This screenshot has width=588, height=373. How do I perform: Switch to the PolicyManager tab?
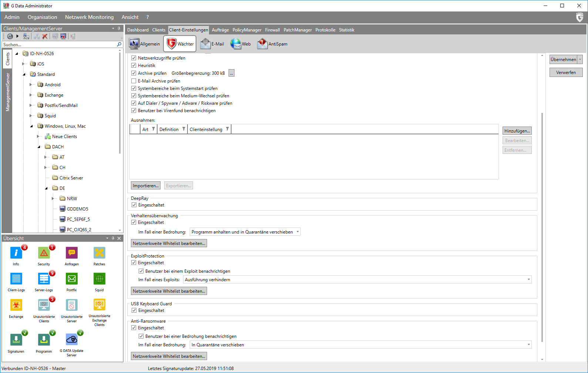[247, 30]
